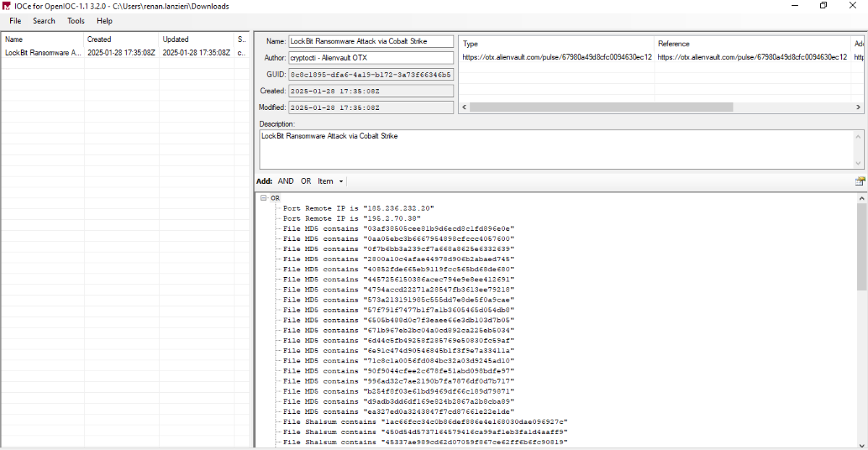Viewport: 868px width, 450px height.
Task: Select File MD5 item starting 0f7b6bb3a239
Action: 399,248
